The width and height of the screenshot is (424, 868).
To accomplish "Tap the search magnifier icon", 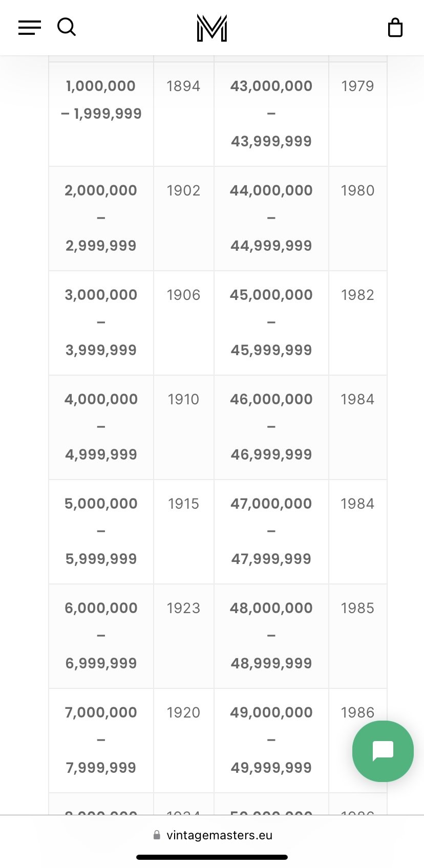I will 67,27.
